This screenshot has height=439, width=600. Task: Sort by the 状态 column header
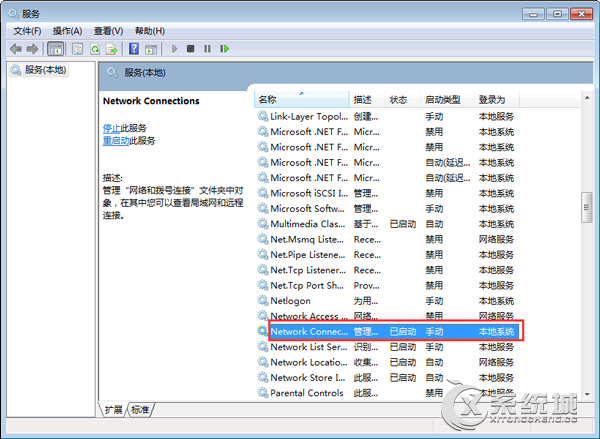[x=402, y=100]
